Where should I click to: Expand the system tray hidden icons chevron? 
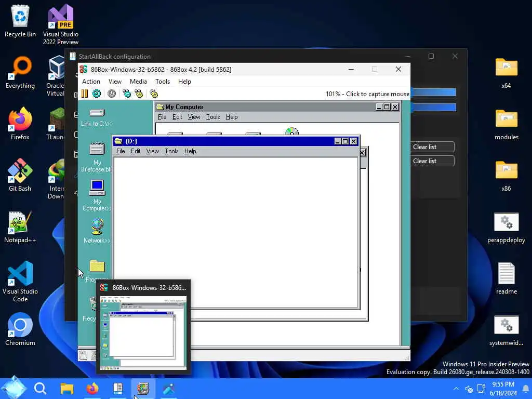456,389
